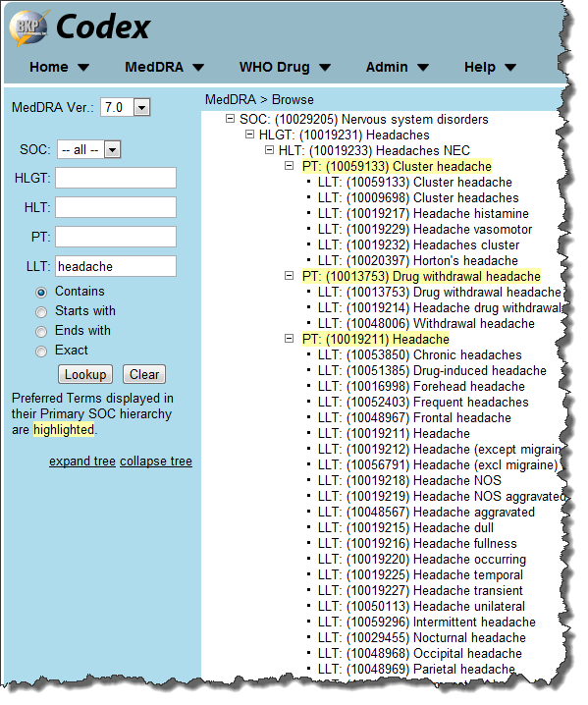Open the Help menu
Screen dimensions: 588x705
click(490, 67)
